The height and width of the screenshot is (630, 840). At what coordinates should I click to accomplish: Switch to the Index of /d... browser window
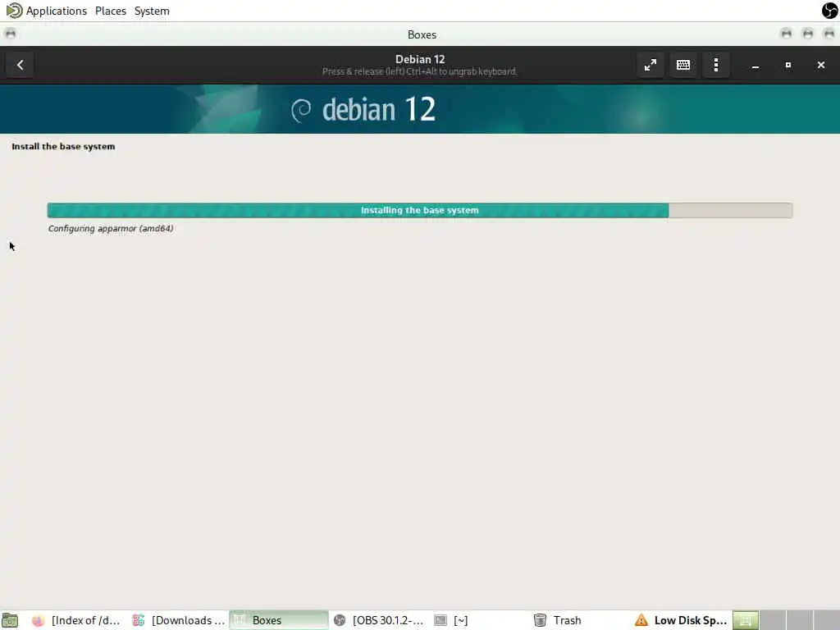75,620
